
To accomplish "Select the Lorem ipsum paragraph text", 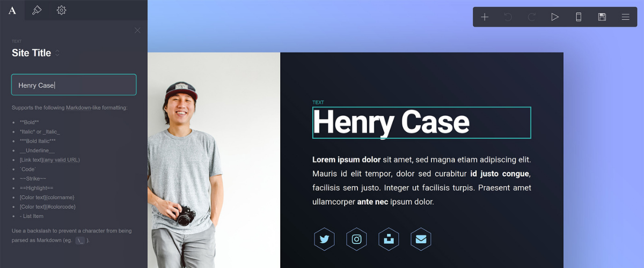I will 422,181.
